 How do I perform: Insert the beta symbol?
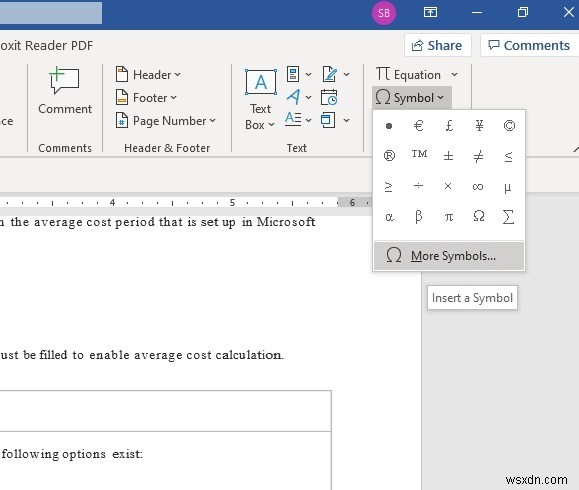point(418,216)
